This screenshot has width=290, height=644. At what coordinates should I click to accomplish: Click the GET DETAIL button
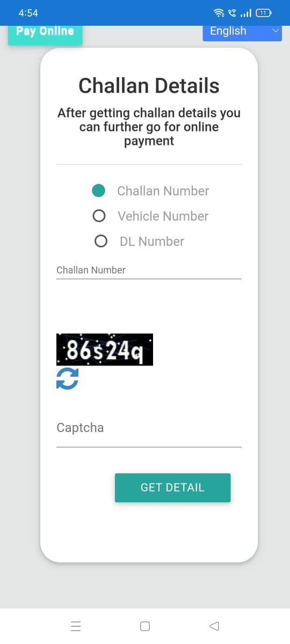pyautogui.click(x=172, y=487)
